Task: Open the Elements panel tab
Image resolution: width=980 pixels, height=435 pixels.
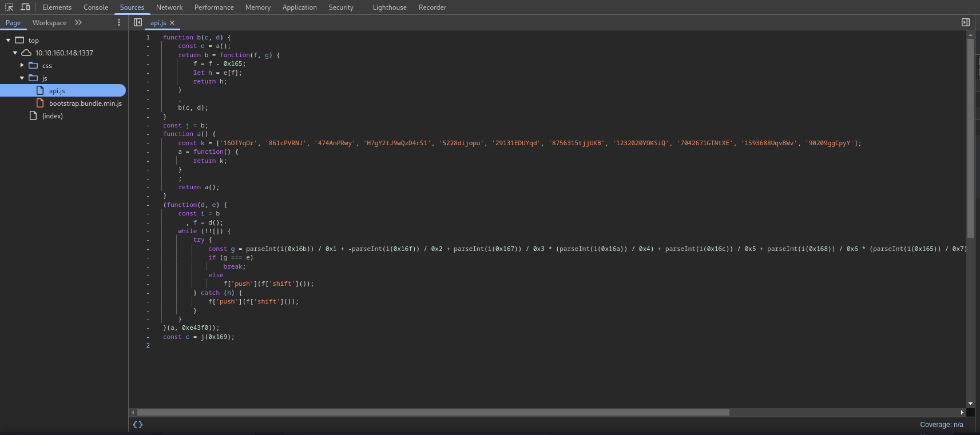Action: [57, 7]
